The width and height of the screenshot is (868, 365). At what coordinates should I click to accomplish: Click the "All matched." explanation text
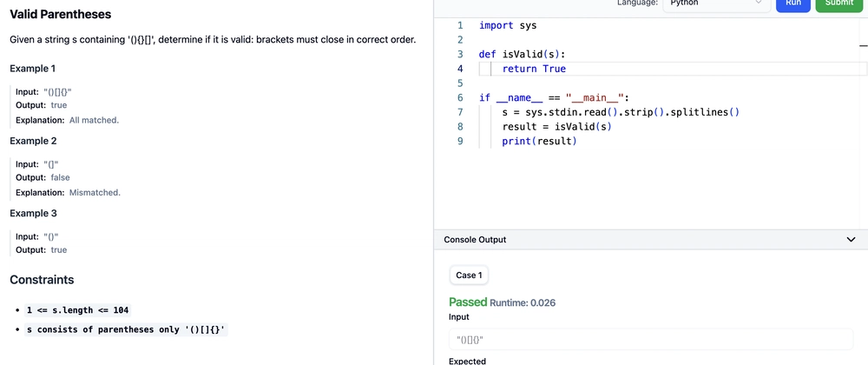point(94,120)
